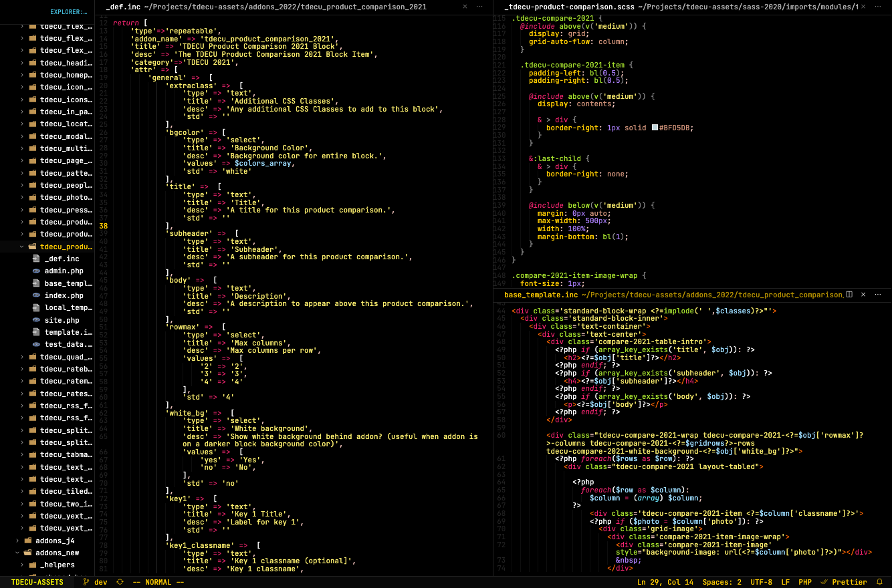Click the tdecu_headi folder icon
This screenshot has width=892, height=588.
pos(33,63)
